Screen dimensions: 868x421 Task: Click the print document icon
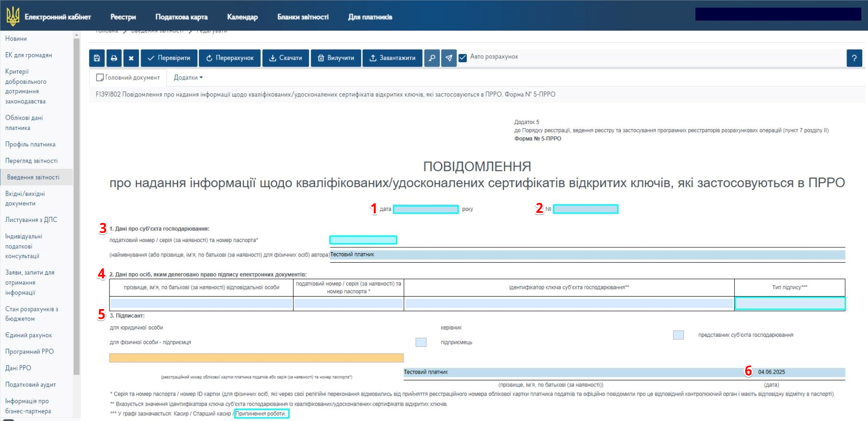114,58
